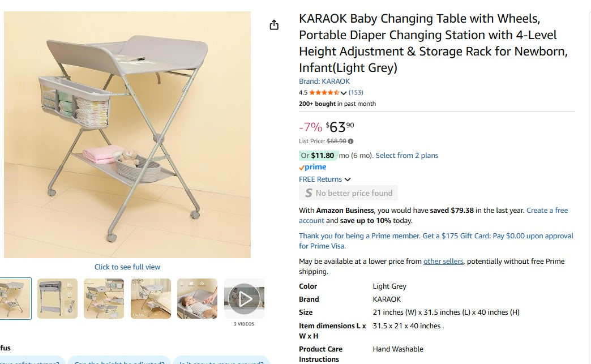591x364 pixels.
Task: Play the product videos thumbnail
Action: (x=244, y=298)
